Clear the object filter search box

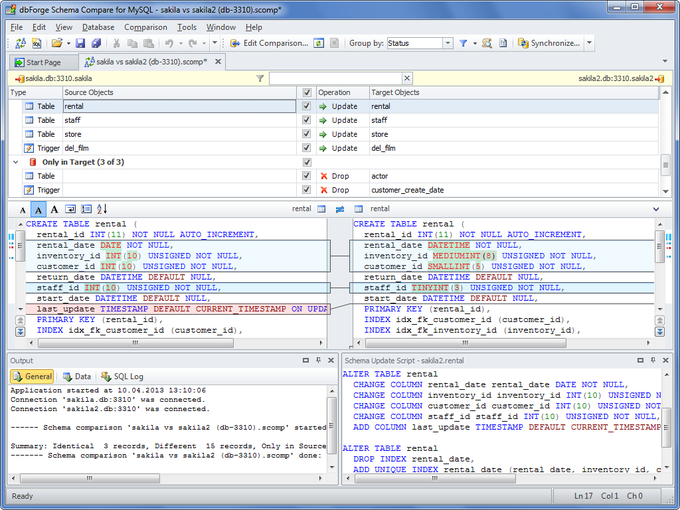[x=407, y=78]
